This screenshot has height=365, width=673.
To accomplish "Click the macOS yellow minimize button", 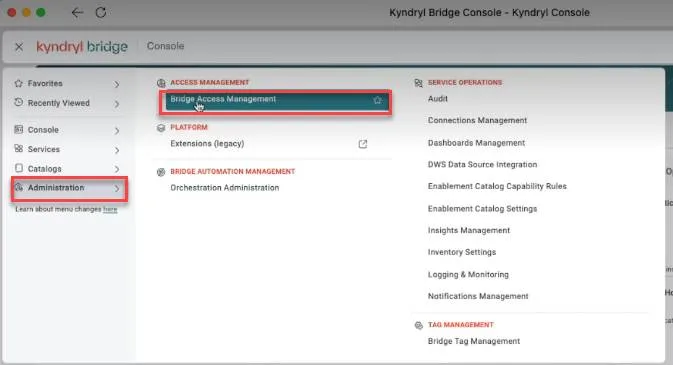I will click(x=27, y=12).
